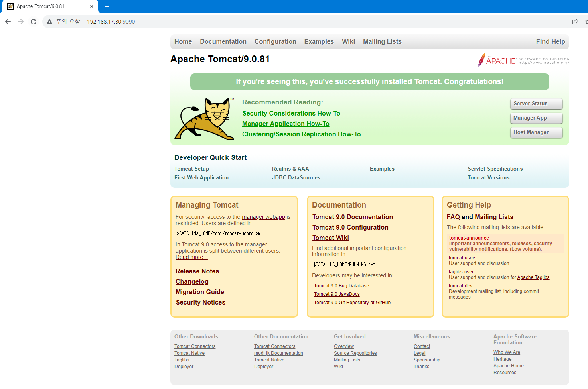Open Tomcat 9.0 Git Repository at GitHub
The image size is (588, 389).
[x=352, y=303]
